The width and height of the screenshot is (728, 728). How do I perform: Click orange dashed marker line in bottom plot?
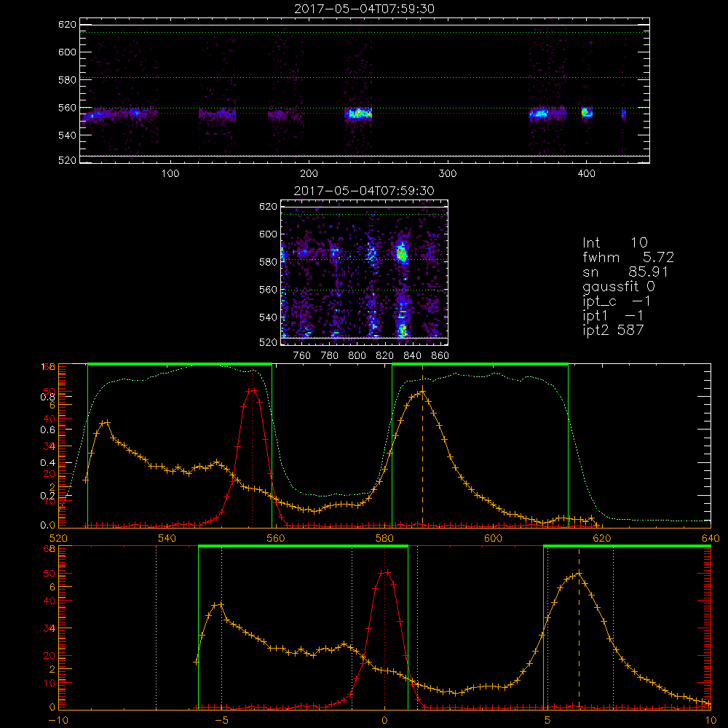point(579,628)
